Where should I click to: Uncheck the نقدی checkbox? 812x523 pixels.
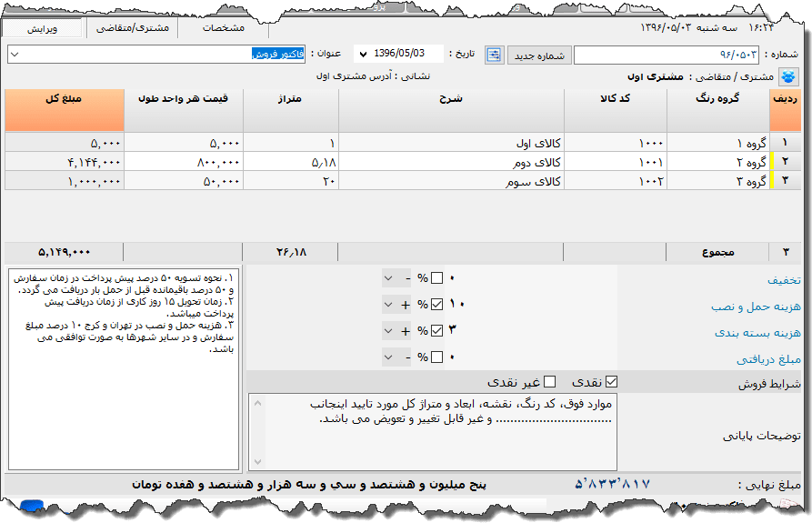click(x=612, y=382)
